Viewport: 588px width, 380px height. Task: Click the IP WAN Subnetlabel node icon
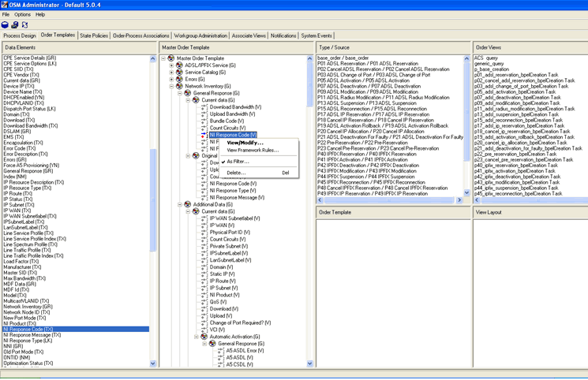204,218
